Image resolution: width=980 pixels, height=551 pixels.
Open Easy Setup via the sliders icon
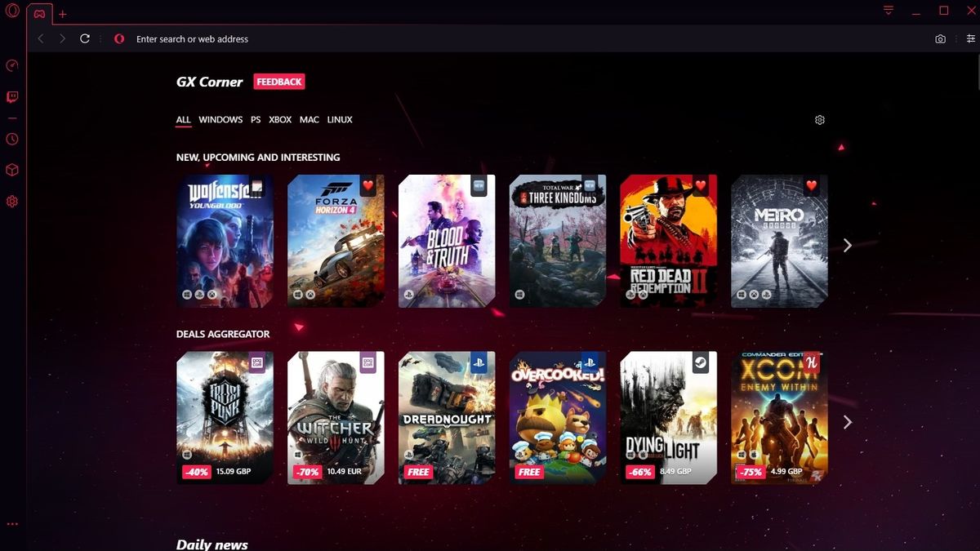click(970, 38)
